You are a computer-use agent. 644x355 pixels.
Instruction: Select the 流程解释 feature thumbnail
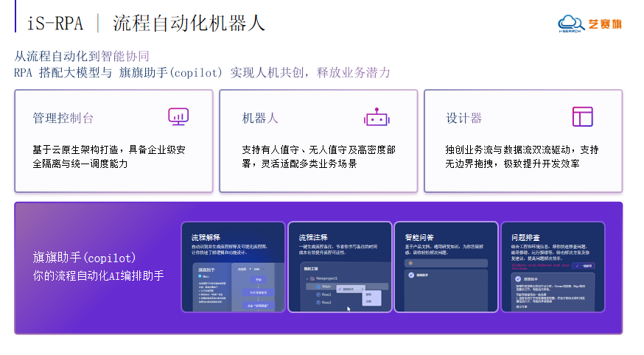pyautogui.click(x=233, y=267)
